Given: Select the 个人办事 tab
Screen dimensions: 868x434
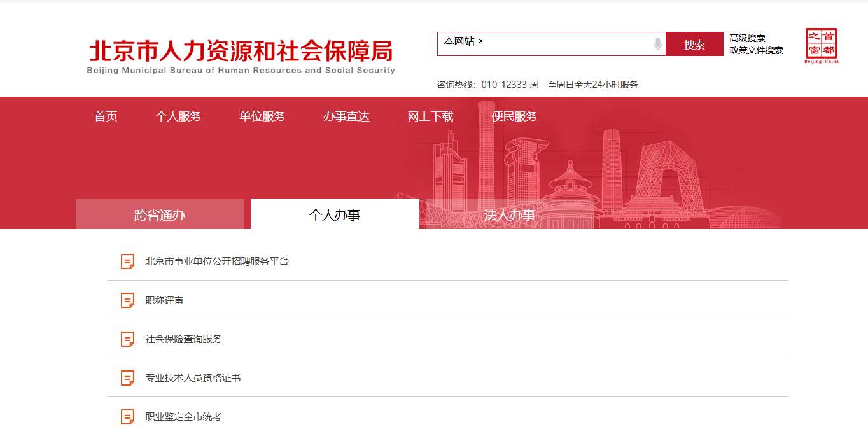Looking at the screenshot, I should coord(335,214).
